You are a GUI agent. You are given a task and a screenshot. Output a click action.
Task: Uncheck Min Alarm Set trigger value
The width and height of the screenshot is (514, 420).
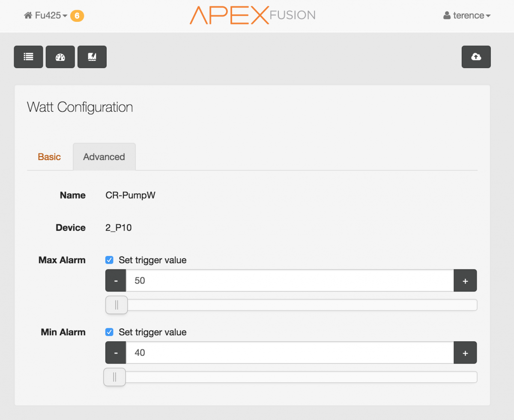point(110,332)
